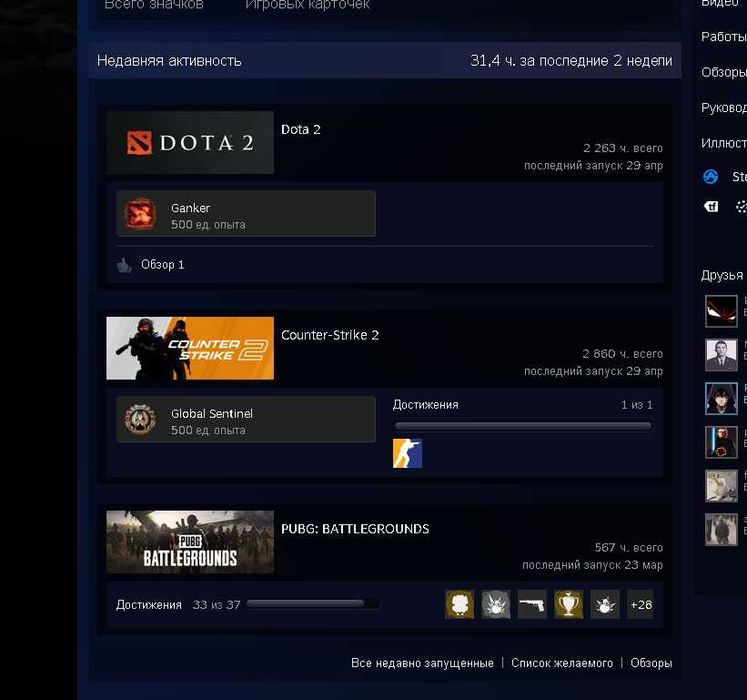Click Dota 2 hours text 2 263 ч. всего
Screen dimensions: 747x700
[623, 148]
